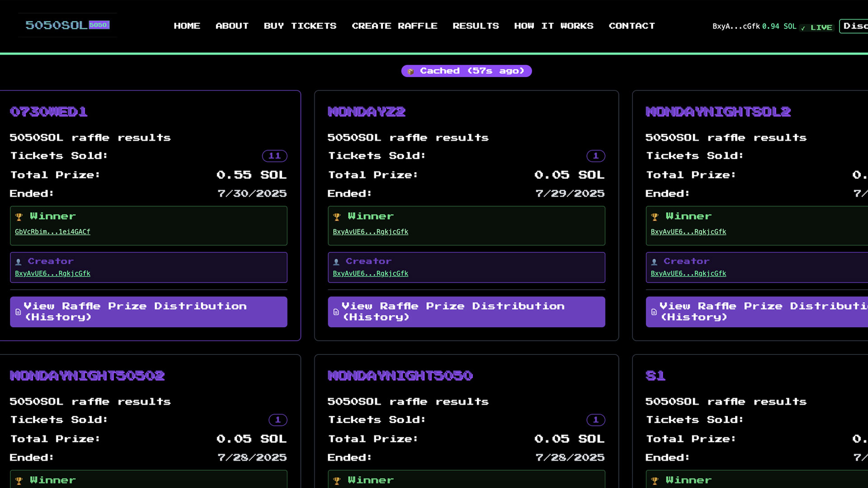Open winner address link in MONDAYZ2 card

point(370,231)
